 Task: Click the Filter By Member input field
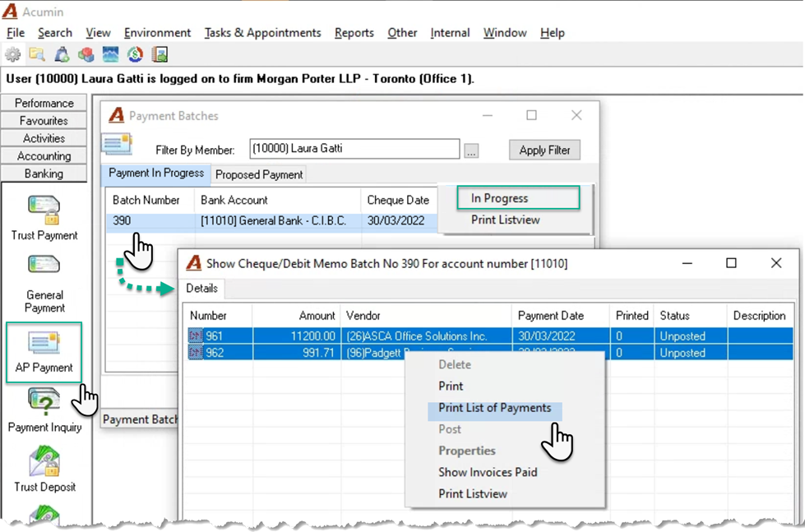coord(354,149)
